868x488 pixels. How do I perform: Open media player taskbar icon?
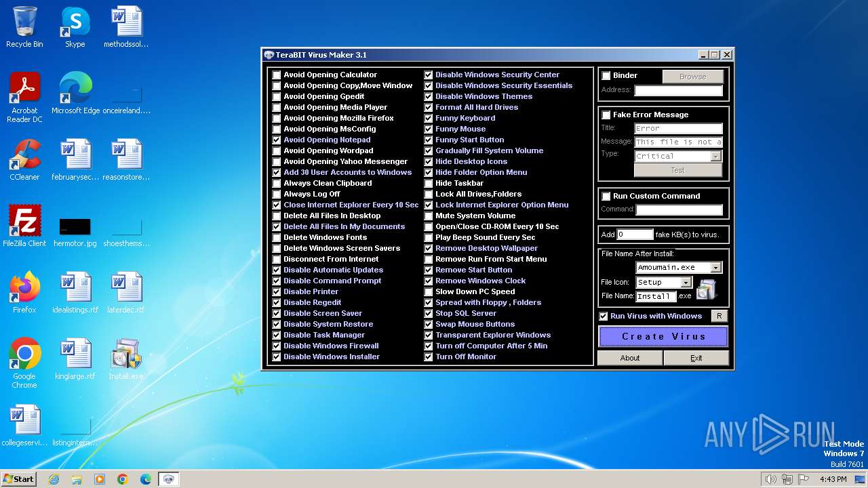tap(100, 479)
